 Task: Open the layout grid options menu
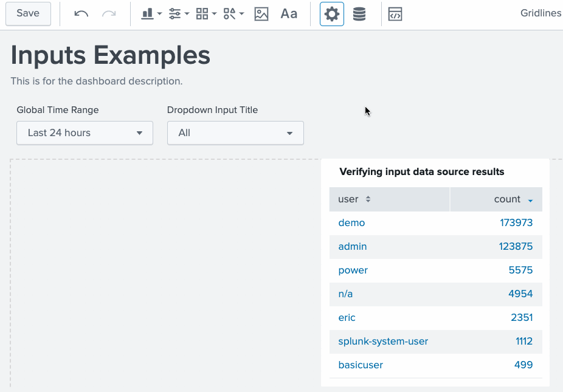tap(206, 14)
